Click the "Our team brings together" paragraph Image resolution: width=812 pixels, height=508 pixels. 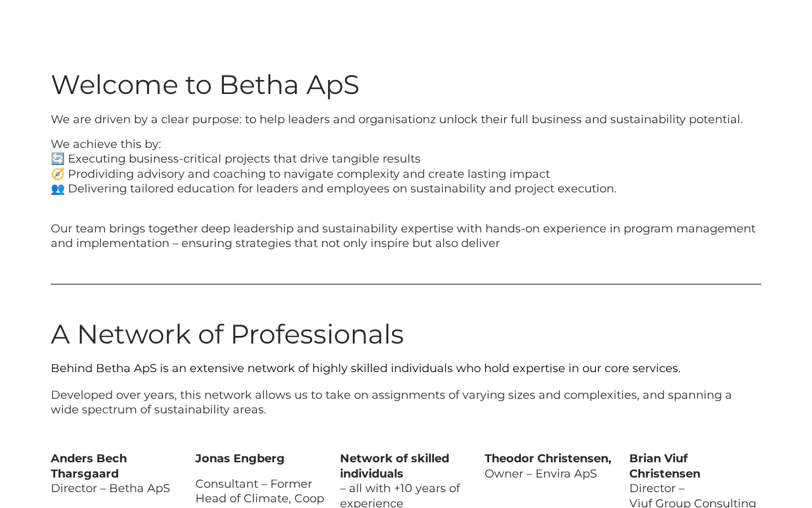[x=403, y=236]
